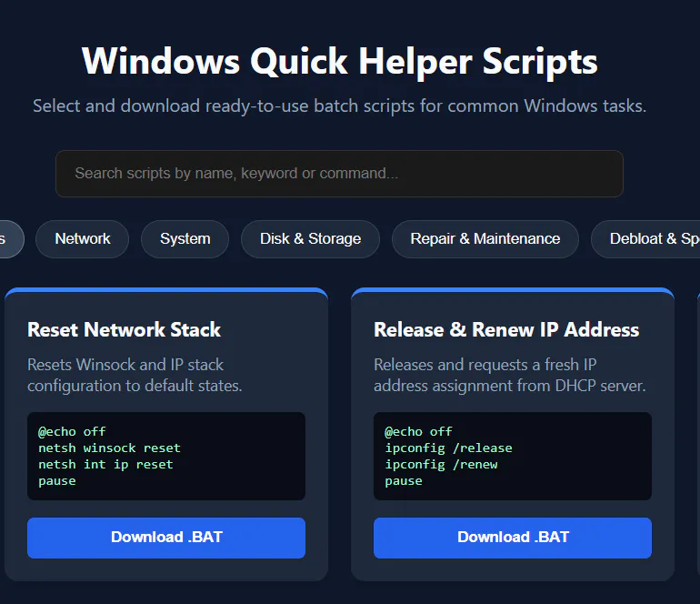Click the Windows Quick Helper Scripts heading
The image size is (700, 604).
(340, 61)
